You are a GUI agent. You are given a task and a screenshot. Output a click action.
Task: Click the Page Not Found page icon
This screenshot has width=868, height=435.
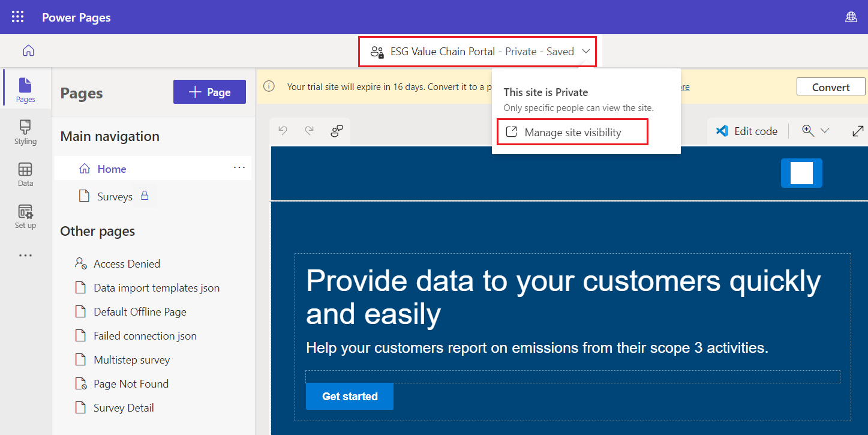pyautogui.click(x=81, y=383)
